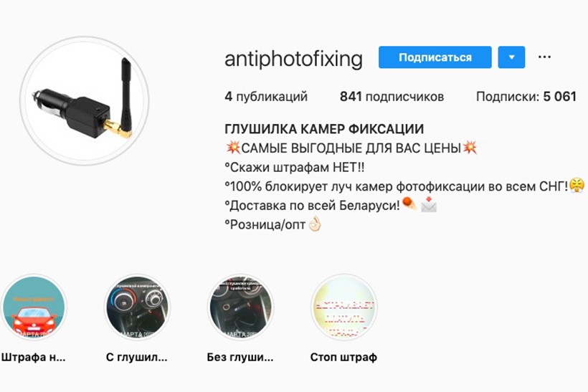Click the 4 публикаций posts count
Viewport: 588px width, 392px height.
pos(266,97)
